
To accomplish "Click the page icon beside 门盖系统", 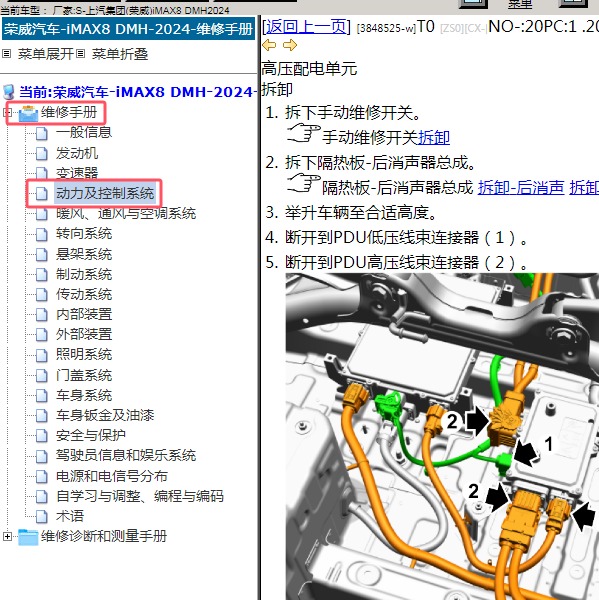I will coord(42,376).
